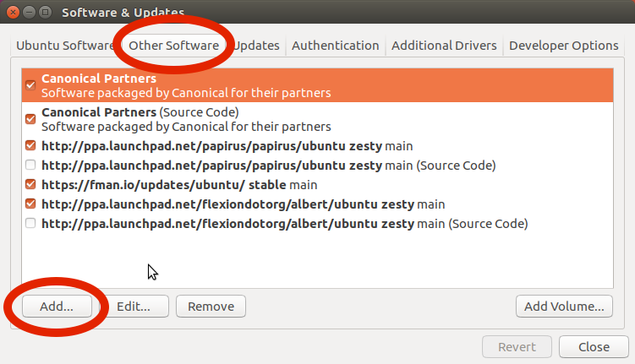Uncheck the flexiondotorg albert main checkbox

tap(30, 204)
